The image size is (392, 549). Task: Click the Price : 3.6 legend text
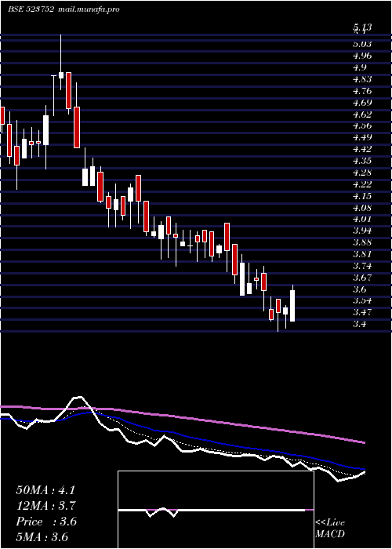click(x=46, y=522)
